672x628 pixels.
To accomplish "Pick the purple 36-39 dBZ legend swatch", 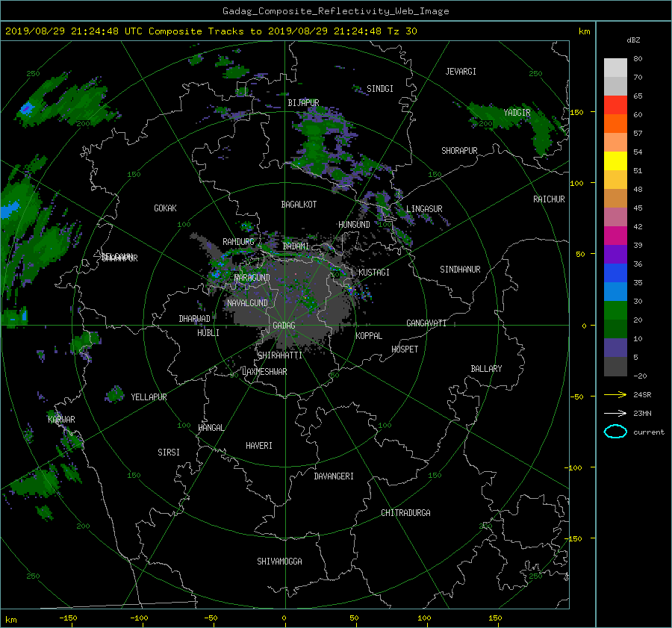I will pos(615,254).
